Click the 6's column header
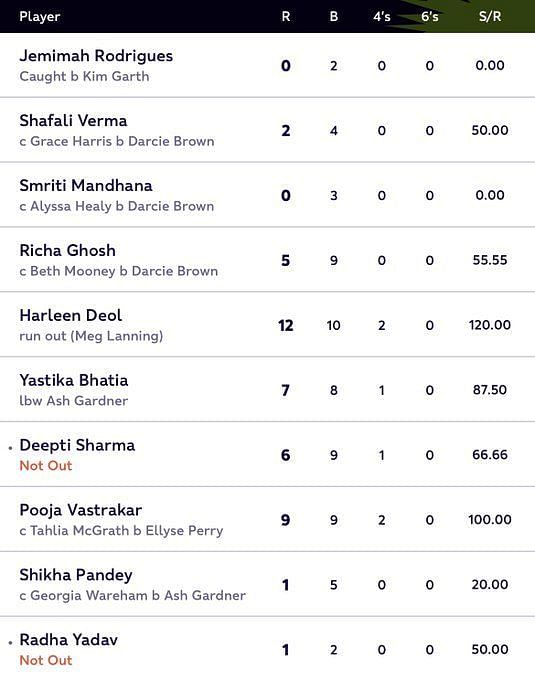 point(430,16)
